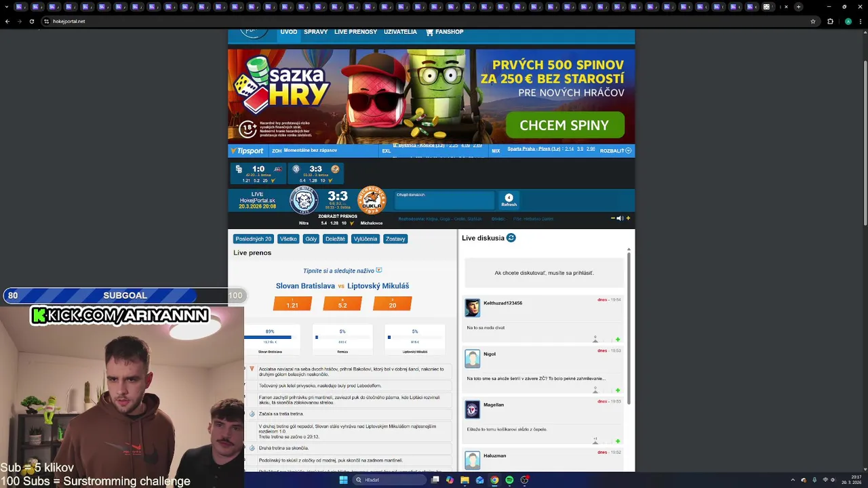This screenshot has width=868, height=488.
Task: Click the Tipnite si a sledujte naživo link
Action: pos(342,270)
